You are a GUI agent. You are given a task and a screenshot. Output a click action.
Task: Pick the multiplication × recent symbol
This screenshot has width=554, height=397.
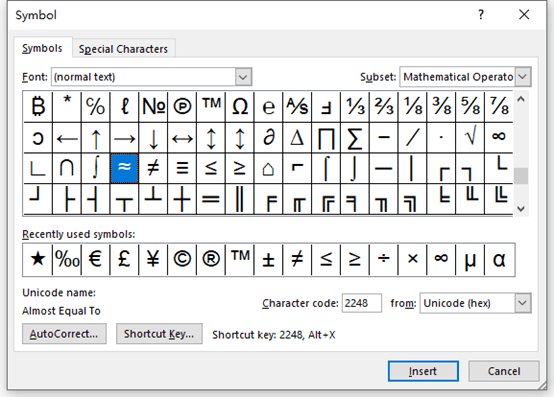(413, 260)
